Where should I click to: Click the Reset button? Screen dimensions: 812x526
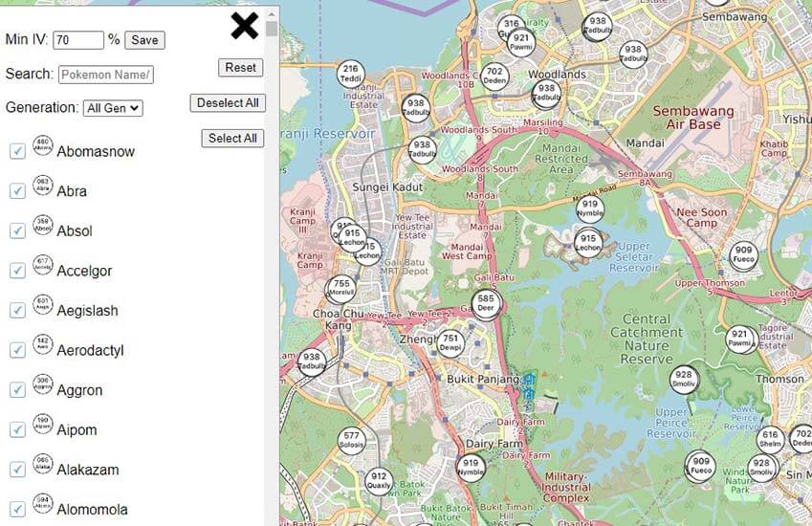pos(240,68)
